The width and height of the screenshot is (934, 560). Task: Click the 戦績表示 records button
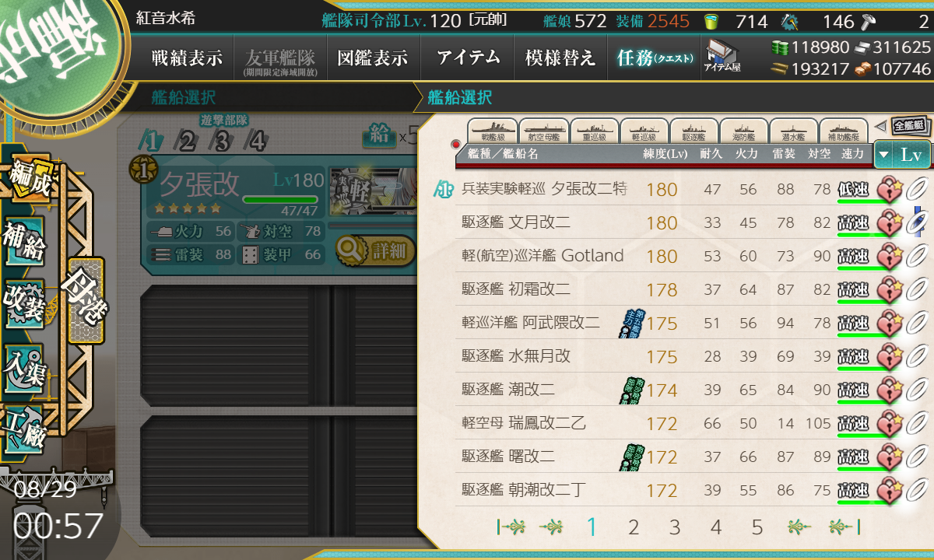pyautogui.click(x=187, y=58)
